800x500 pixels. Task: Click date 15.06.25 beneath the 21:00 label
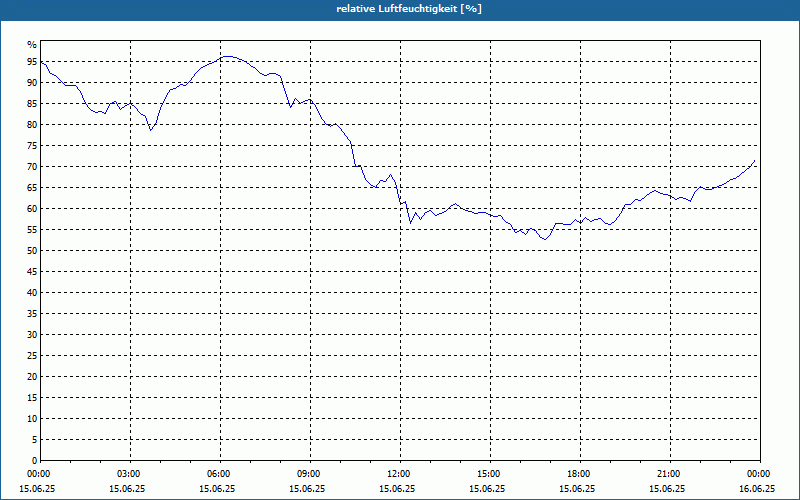click(x=667, y=488)
